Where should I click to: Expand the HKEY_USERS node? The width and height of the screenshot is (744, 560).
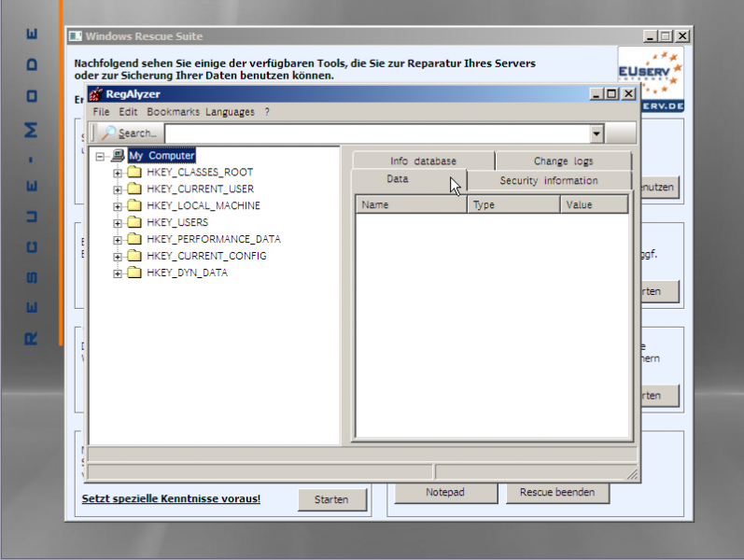pyautogui.click(x=118, y=223)
